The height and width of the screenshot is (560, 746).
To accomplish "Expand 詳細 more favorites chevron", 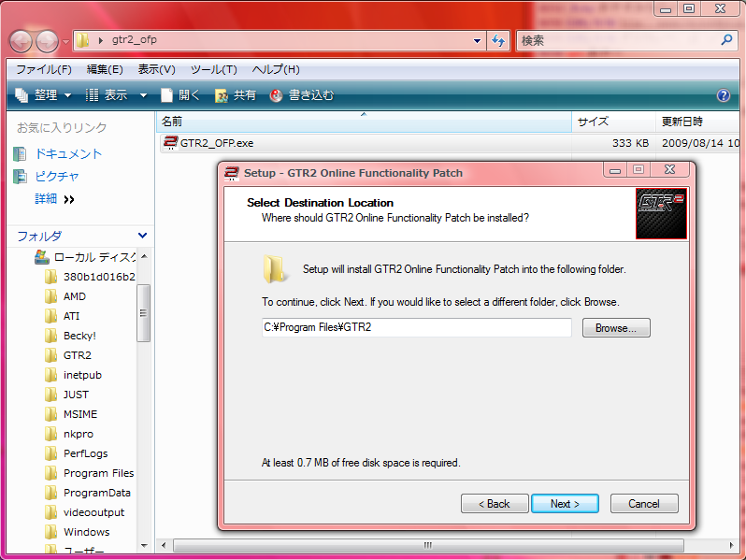I will coord(68,199).
